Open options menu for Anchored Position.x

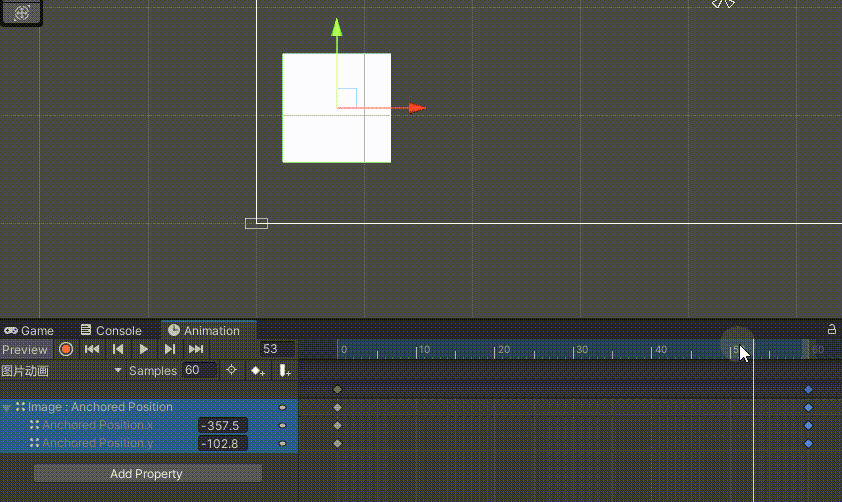click(x=282, y=426)
